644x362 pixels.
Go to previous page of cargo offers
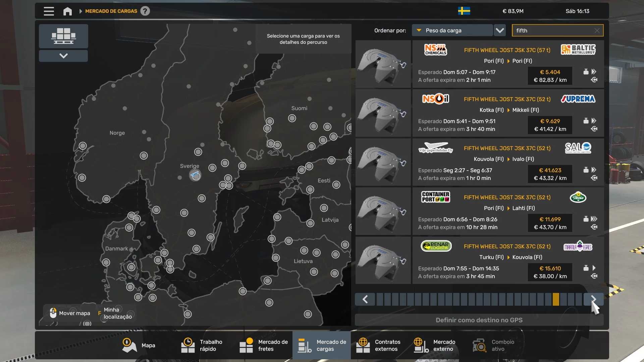tap(365, 299)
